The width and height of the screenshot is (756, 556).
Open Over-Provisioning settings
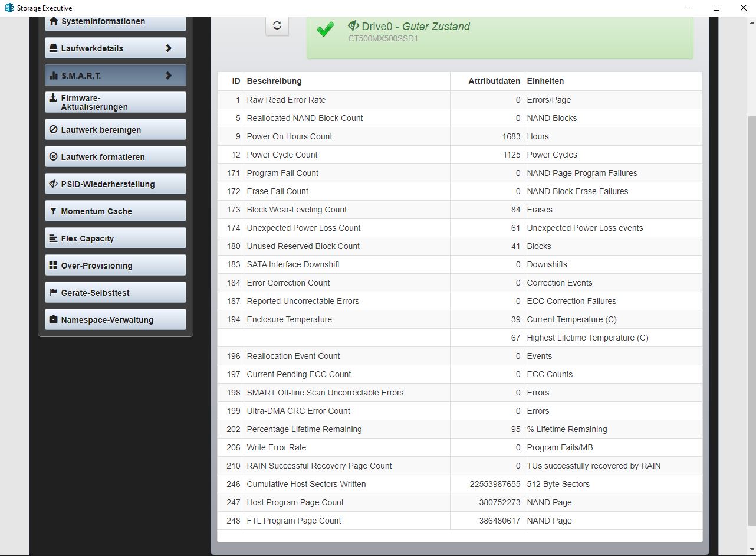[116, 266]
